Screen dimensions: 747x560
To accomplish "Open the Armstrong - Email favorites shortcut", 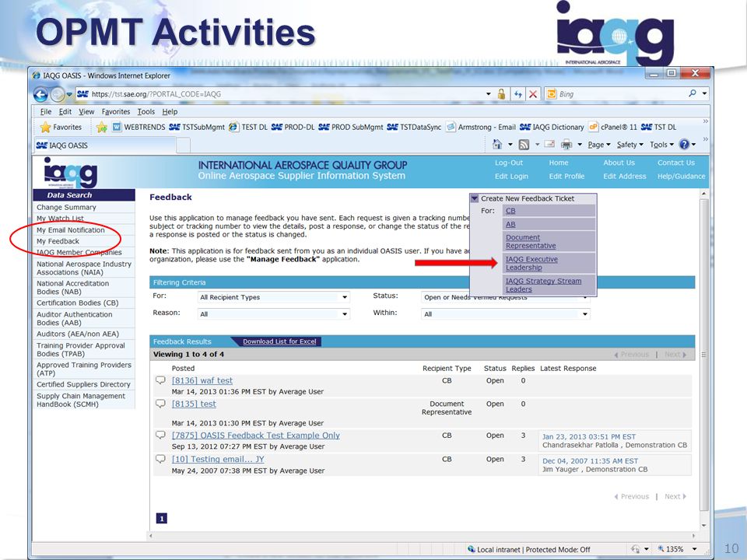I will [x=481, y=127].
